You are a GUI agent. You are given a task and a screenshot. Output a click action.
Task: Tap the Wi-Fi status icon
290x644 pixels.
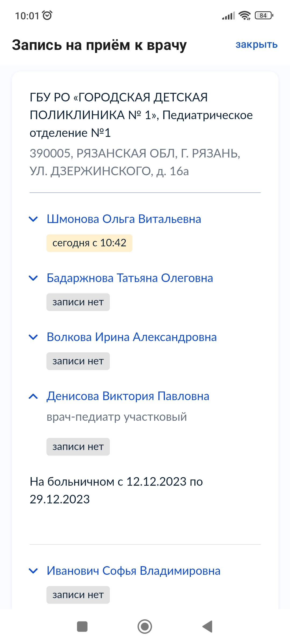(x=245, y=16)
